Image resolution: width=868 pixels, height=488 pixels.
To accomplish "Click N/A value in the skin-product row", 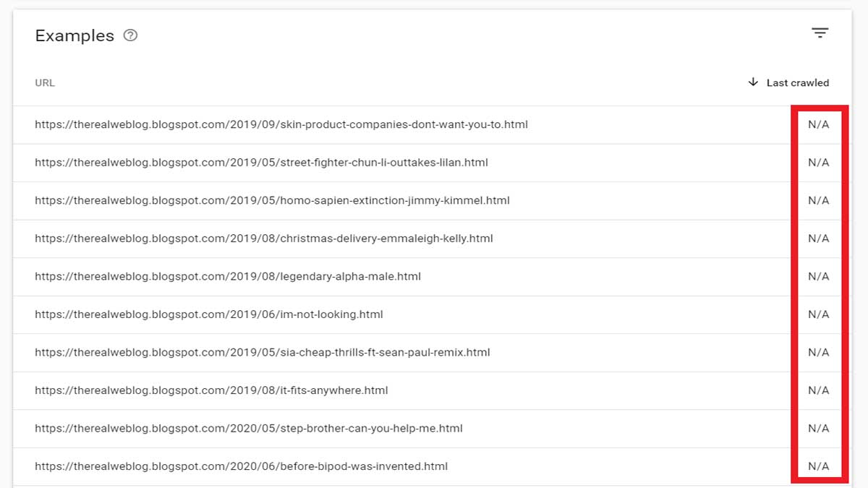I will [819, 124].
